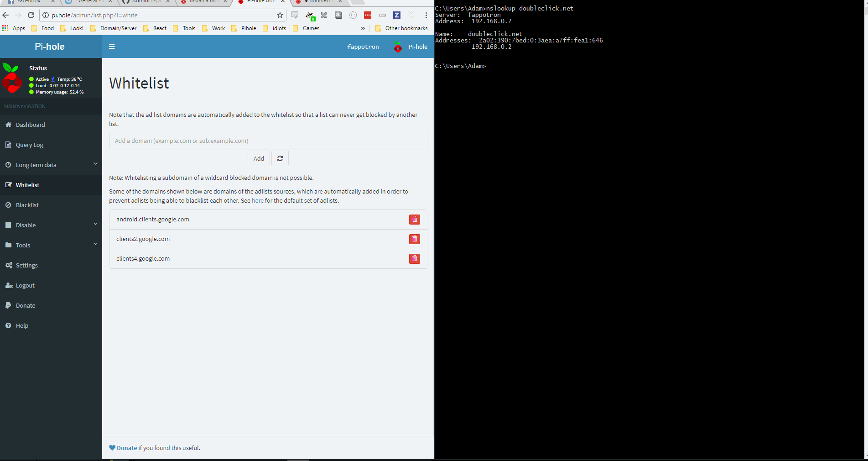
Task: Open the Domain/Server bookmarks folder
Action: point(114,28)
